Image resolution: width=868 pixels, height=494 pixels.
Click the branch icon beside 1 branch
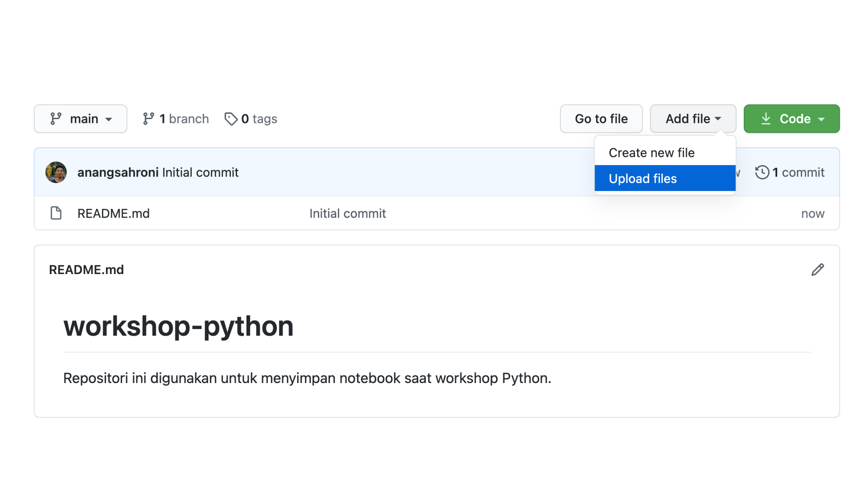(148, 119)
